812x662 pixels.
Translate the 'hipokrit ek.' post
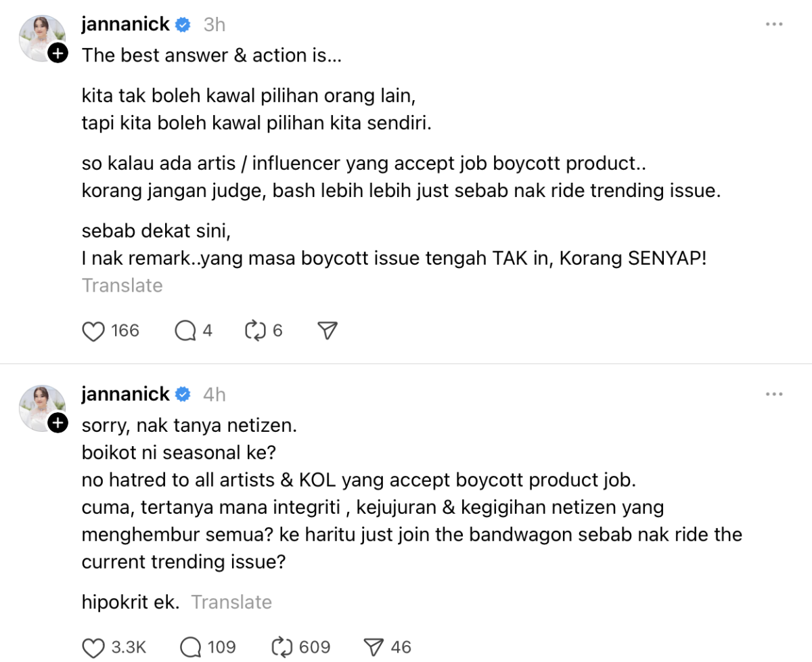point(231,602)
